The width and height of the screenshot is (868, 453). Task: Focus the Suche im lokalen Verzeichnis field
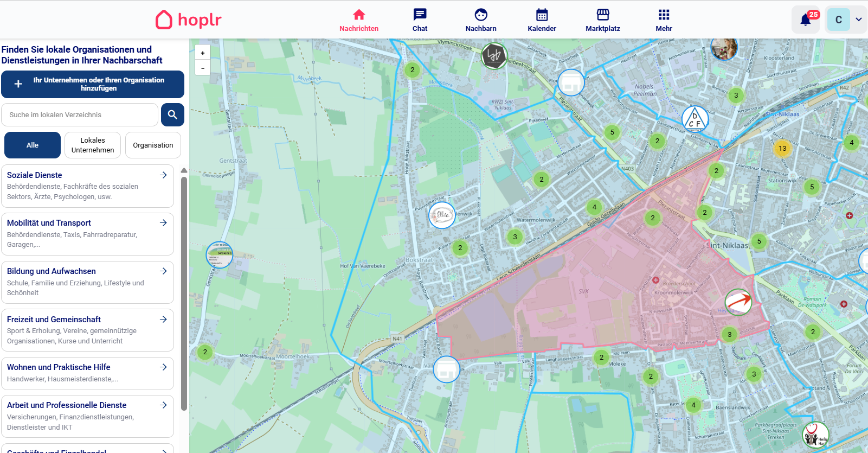tap(80, 115)
